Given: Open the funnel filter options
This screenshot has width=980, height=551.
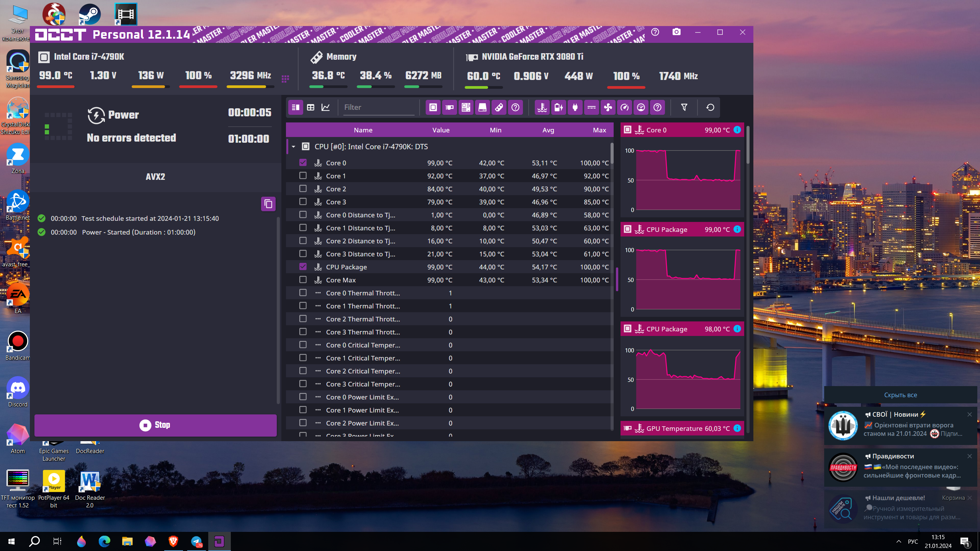Looking at the screenshot, I should tap(684, 108).
